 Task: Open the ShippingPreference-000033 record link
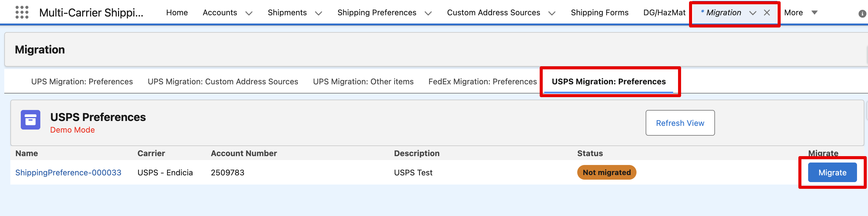click(68, 173)
